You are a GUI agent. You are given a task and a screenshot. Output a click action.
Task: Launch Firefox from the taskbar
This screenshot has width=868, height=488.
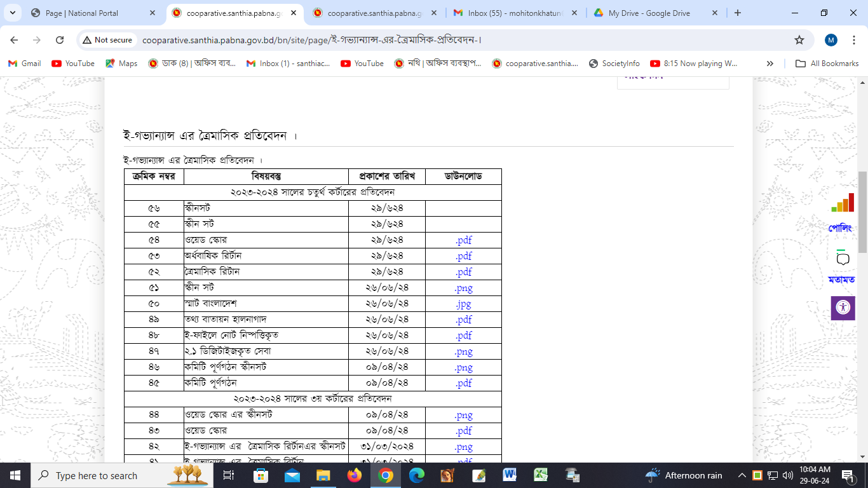click(354, 475)
